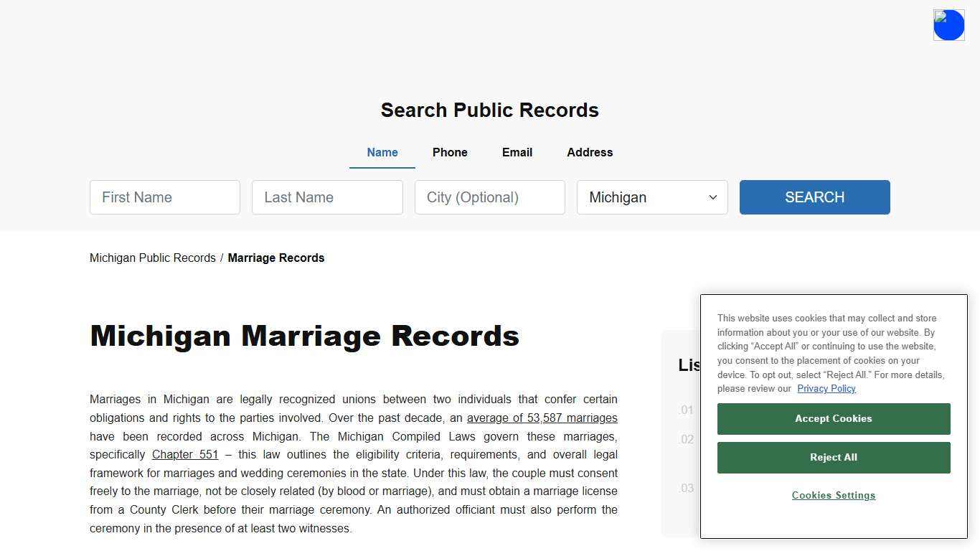Accept cookies via Accept Cookies button

833,418
